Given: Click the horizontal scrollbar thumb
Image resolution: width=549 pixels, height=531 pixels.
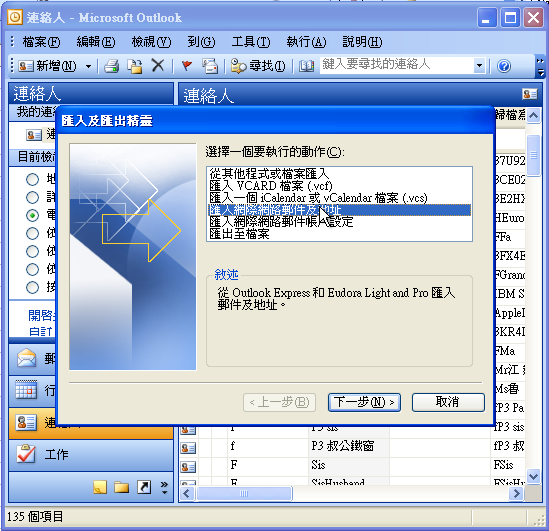Looking at the screenshot, I should click(244, 494).
